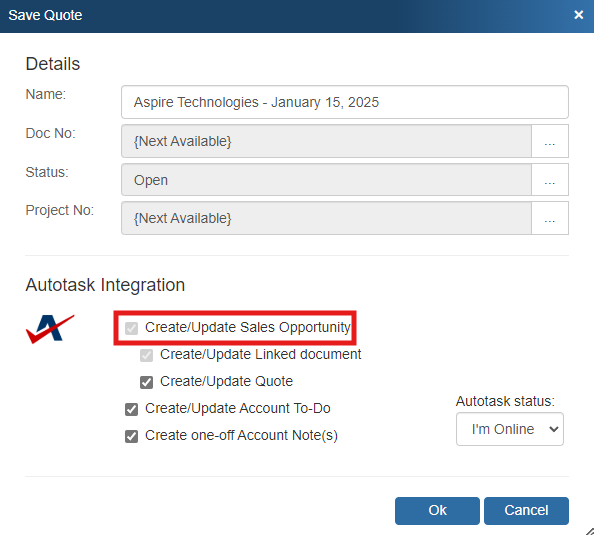Open the Doc No ellipsis picker
Viewport: 594px width, 535px height.
coord(550,141)
